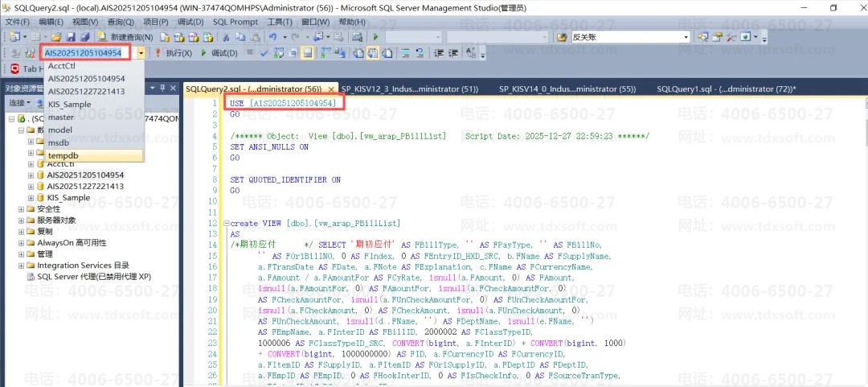Click the 新建查询(N) new query button
Screen dimensions: 868x387
tap(125, 36)
